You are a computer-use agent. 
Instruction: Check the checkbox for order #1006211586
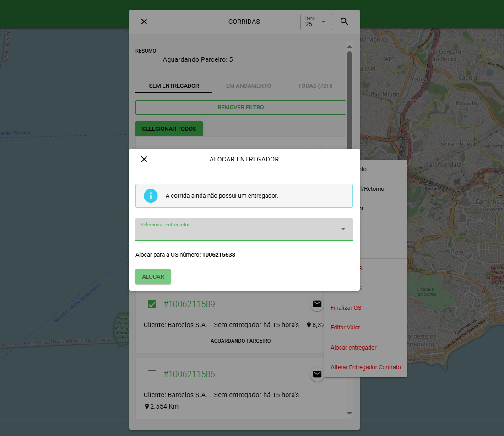pyautogui.click(x=152, y=374)
